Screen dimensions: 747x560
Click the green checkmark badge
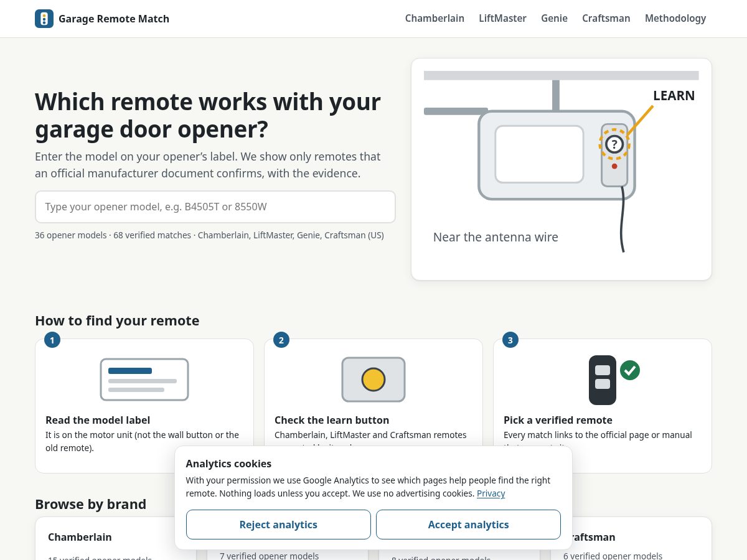pyautogui.click(x=630, y=370)
